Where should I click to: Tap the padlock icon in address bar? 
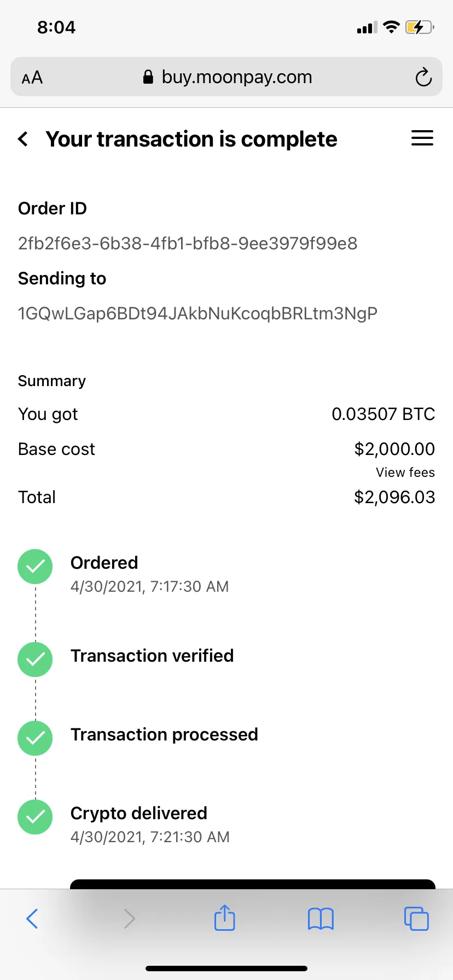pos(148,77)
